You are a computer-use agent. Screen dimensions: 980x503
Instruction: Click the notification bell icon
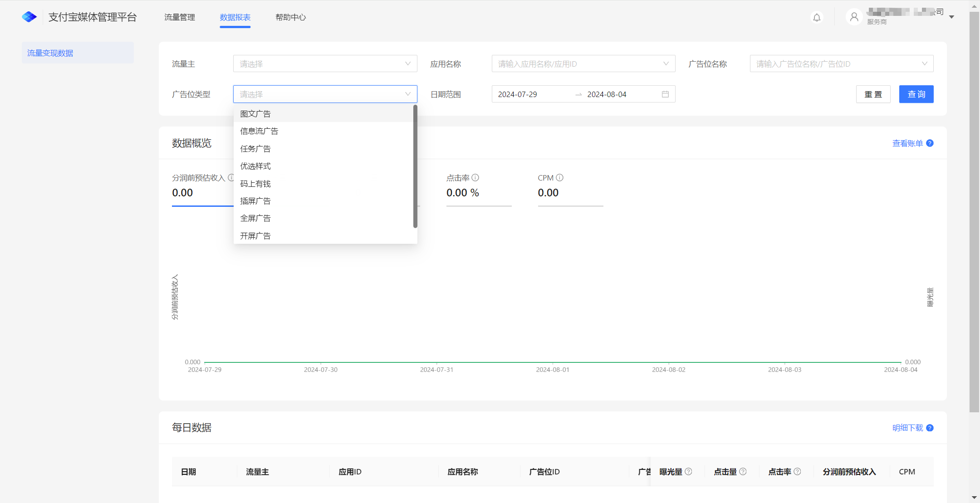pyautogui.click(x=817, y=18)
